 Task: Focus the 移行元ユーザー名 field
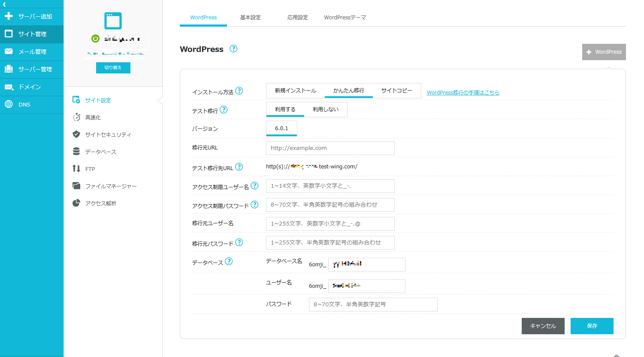point(330,224)
